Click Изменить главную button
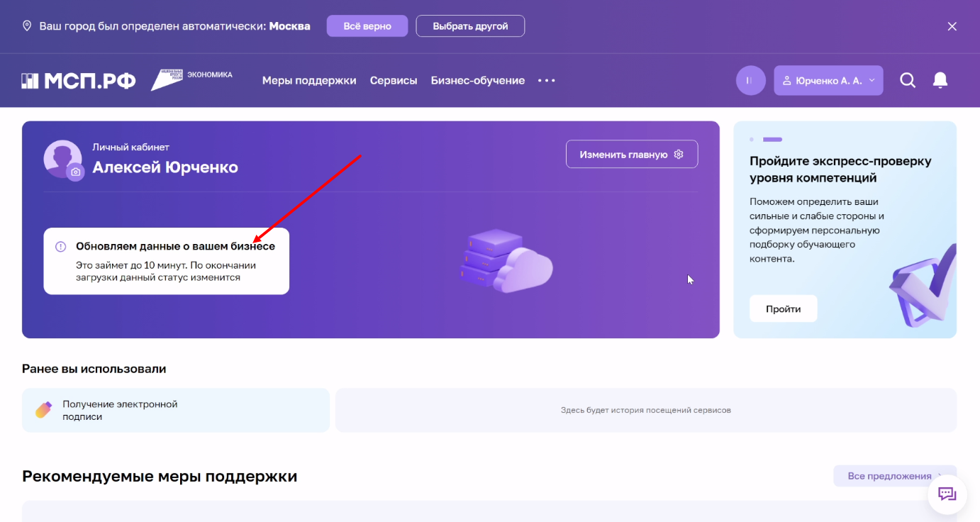The image size is (980, 522). (631, 155)
